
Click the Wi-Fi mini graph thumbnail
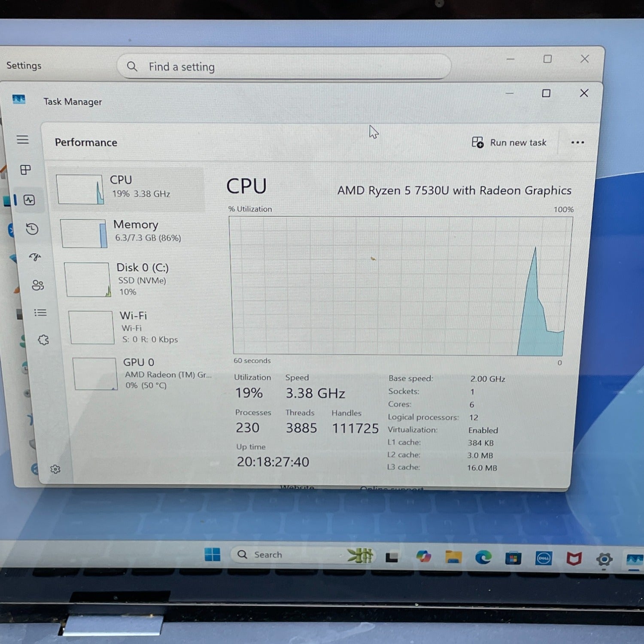click(91, 328)
